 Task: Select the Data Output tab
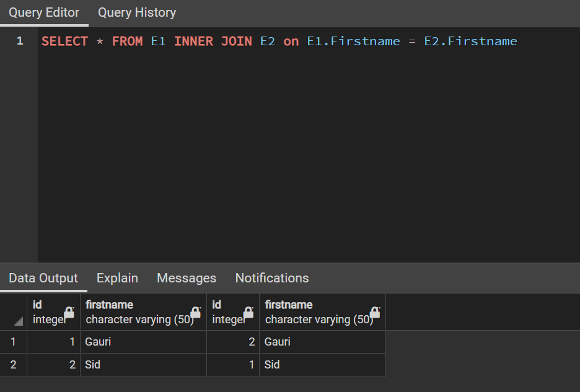click(x=43, y=278)
